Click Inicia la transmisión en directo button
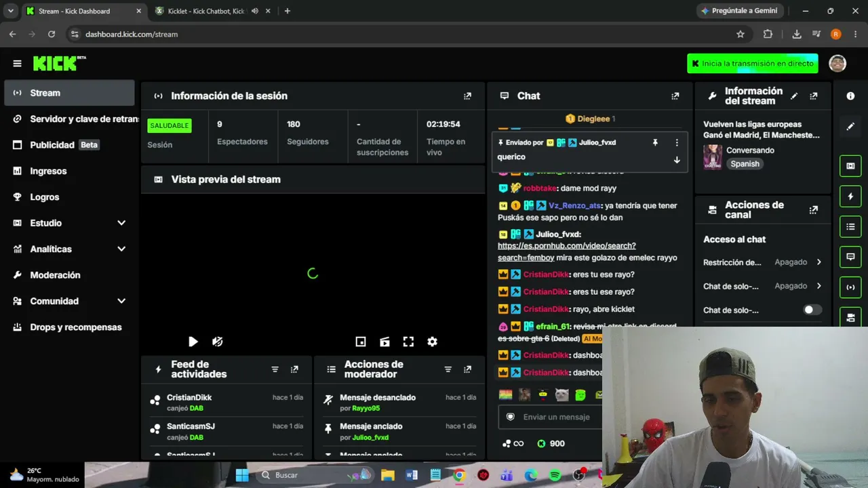Viewport: 868px width, 488px height. pos(752,63)
